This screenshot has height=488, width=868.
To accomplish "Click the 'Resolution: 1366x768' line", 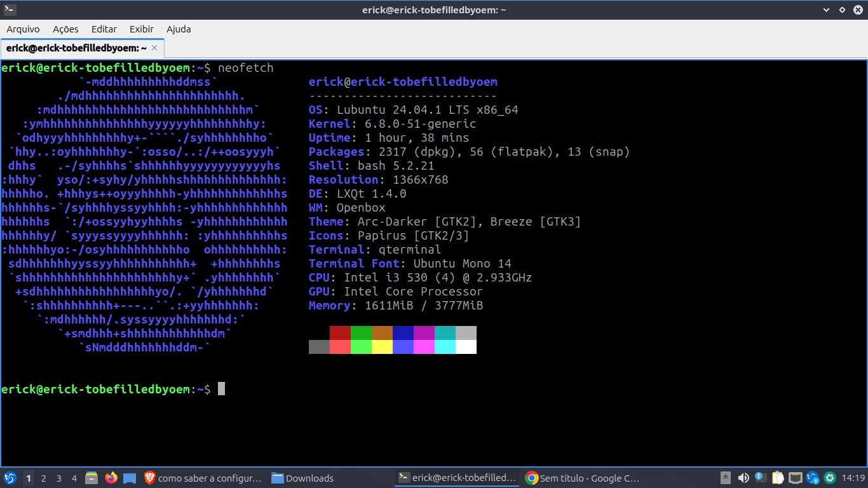I will [379, 180].
